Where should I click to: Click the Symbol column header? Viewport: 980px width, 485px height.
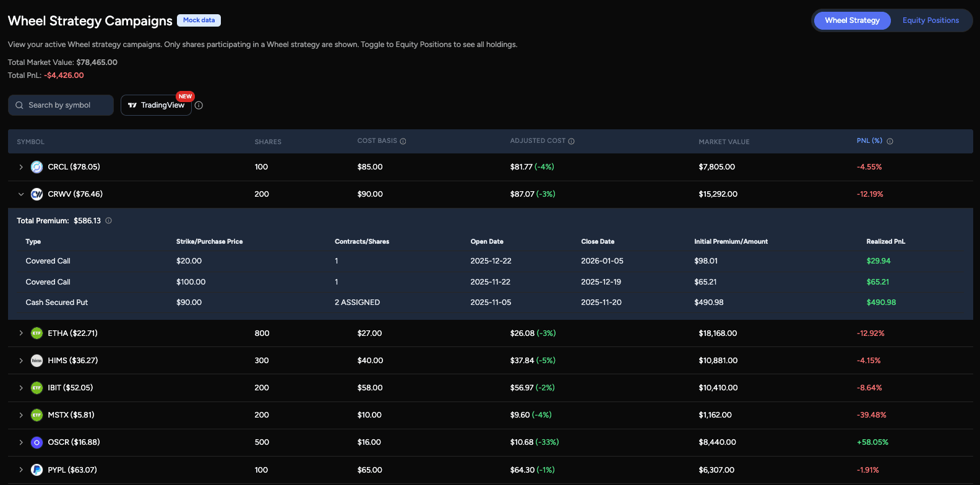coord(31,142)
